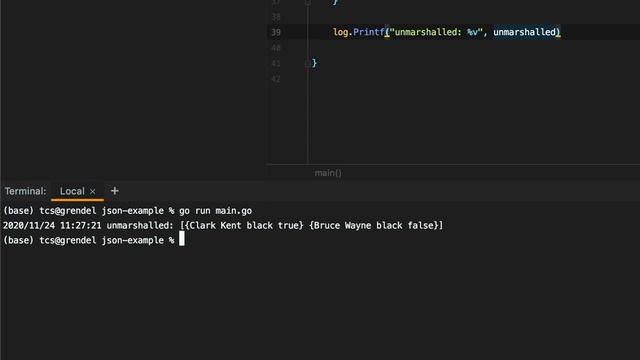This screenshot has width=640, height=360.
Task: Click line number 41 in gutter
Action: (x=276, y=63)
